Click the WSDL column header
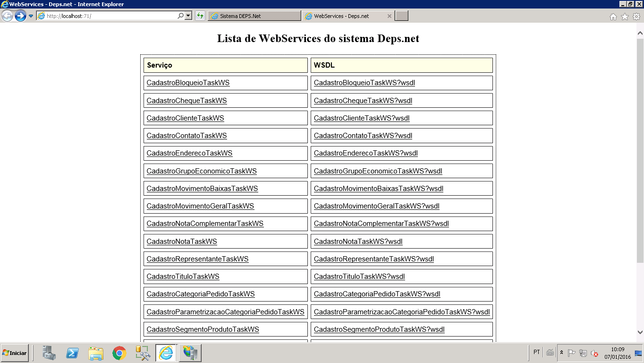Screen dimensions: 644x363 [402, 65]
